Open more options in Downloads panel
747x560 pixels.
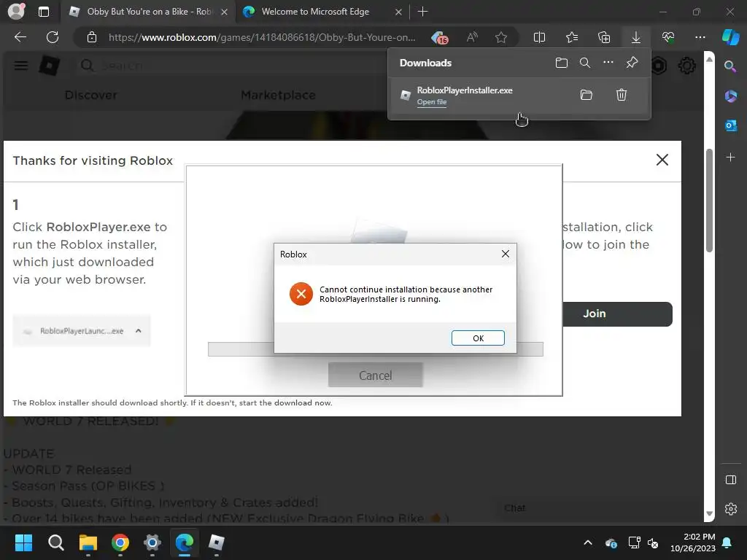(608, 63)
